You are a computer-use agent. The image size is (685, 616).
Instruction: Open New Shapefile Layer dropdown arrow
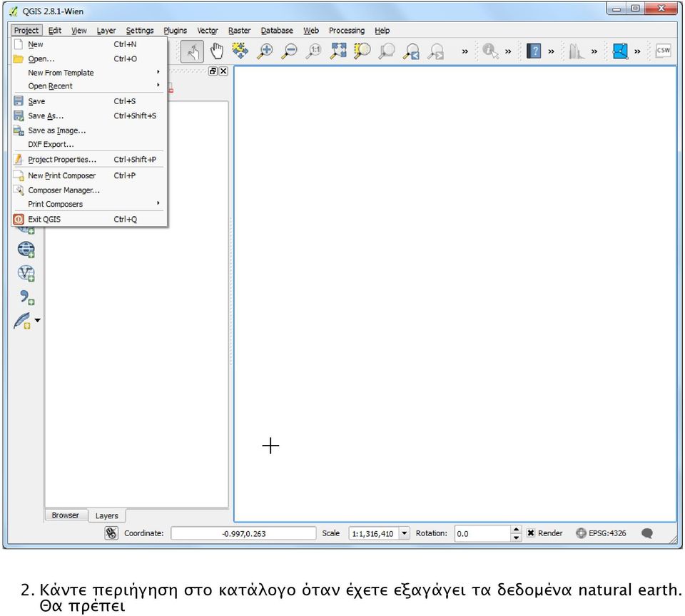tap(38, 320)
